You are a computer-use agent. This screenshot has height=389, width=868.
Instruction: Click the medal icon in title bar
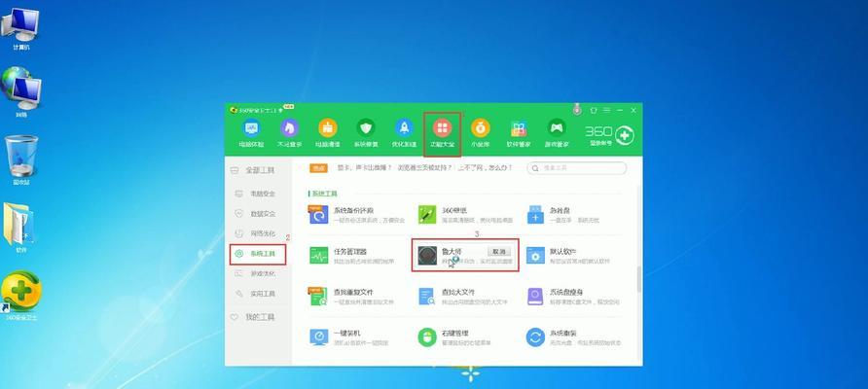tap(577, 110)
